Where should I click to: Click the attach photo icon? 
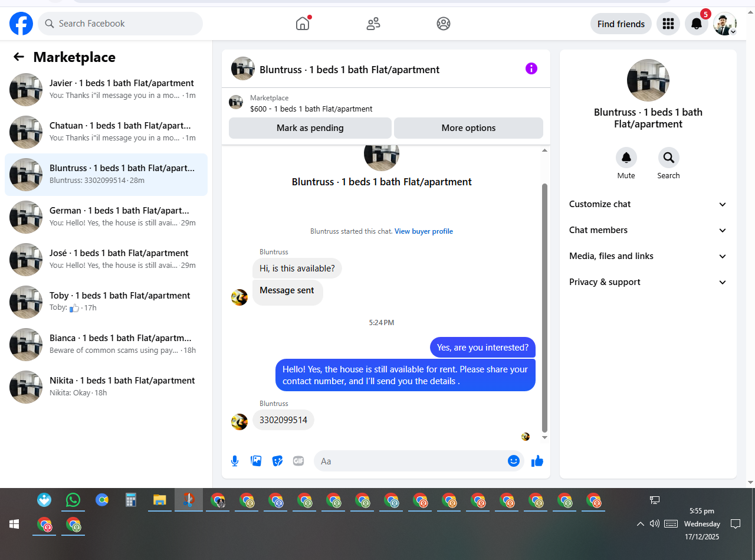(256, 461)
